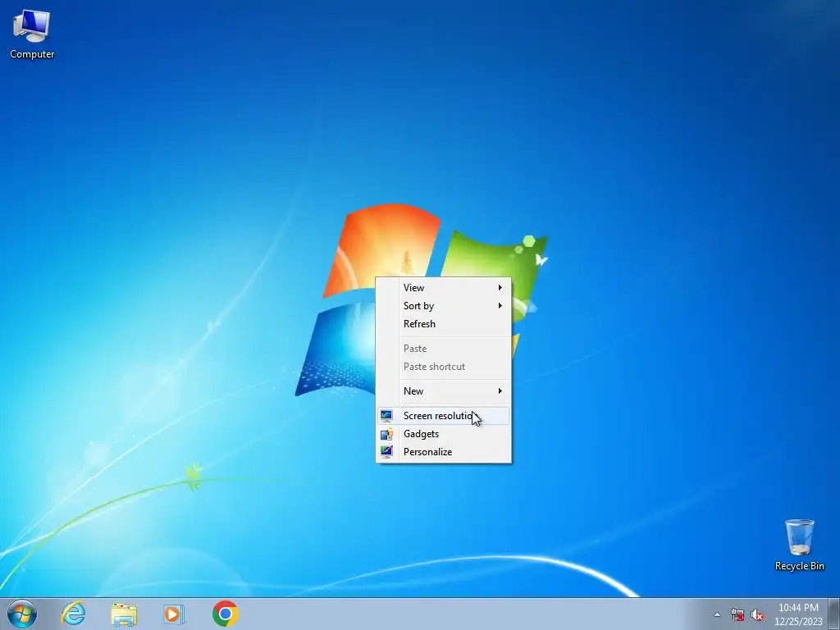This screenshot has height=630, width=840.
Task: Click the Paste menu entry
Action: coord(443,349)
